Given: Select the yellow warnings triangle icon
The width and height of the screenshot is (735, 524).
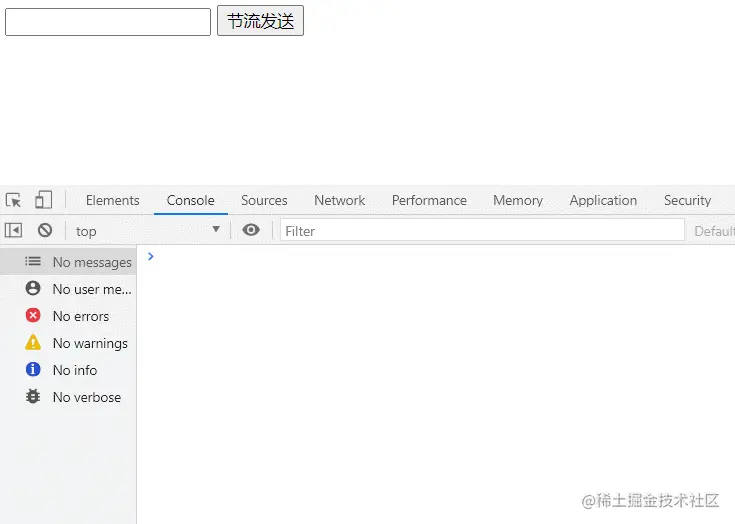Looking at the screenshot, I should pos(33,342).
